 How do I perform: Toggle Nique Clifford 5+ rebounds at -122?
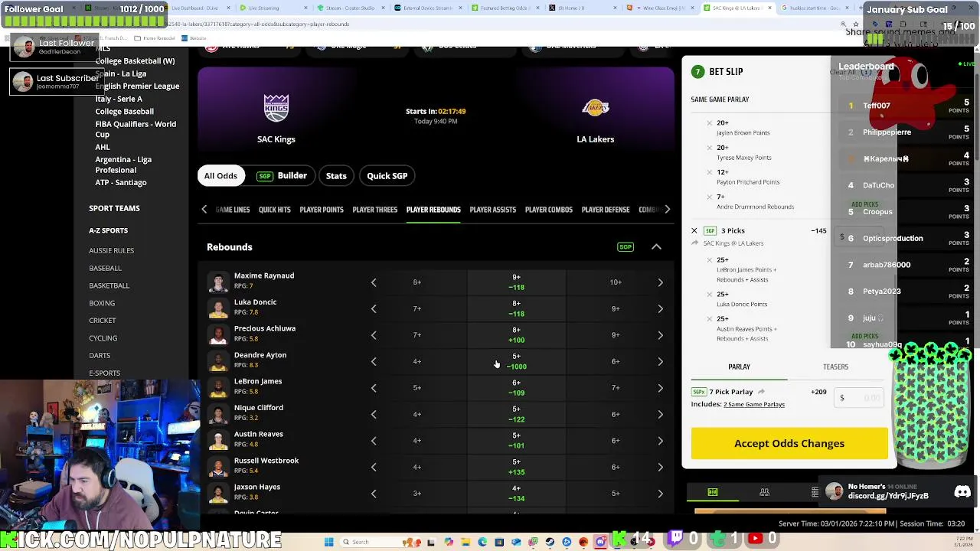(x=516, y=414)
